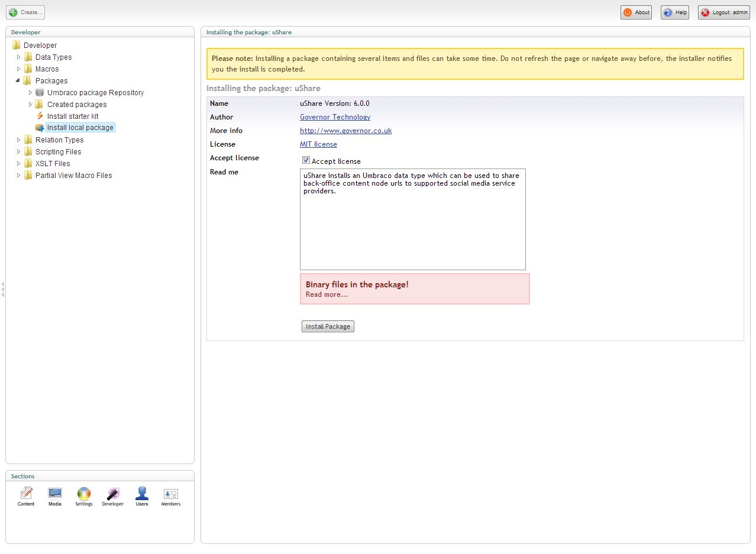Viewport: 756px width, 554px height.
Task: Open the Help button
Action: [x=675, y=12]
